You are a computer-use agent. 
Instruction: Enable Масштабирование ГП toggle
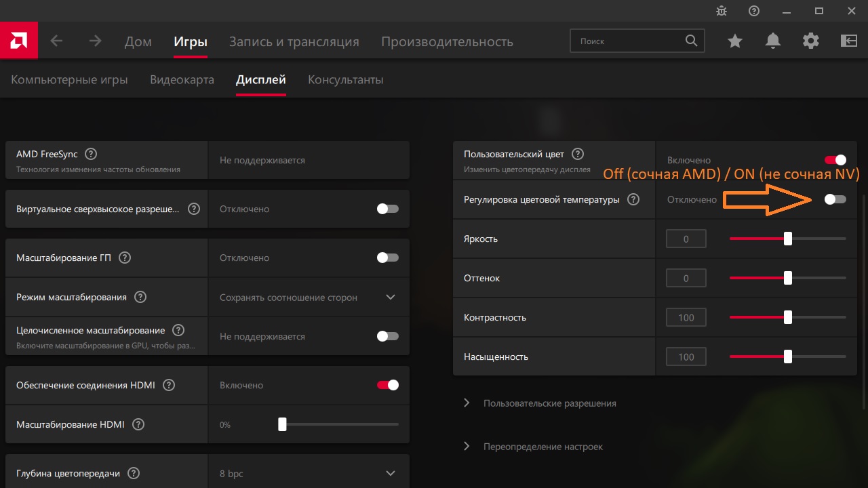pos(388,258)
